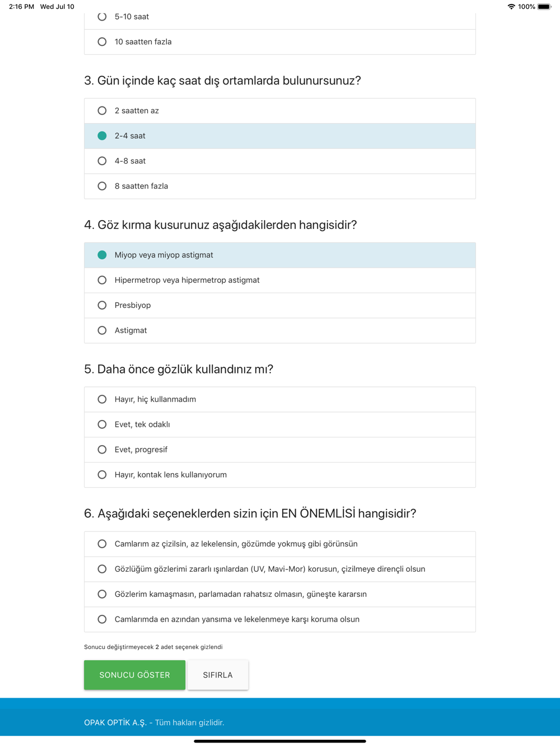Pick 'Gözlerim kamaşmasın' glare option
This screenshot has width=560, height=747.
tap(102, 594)
